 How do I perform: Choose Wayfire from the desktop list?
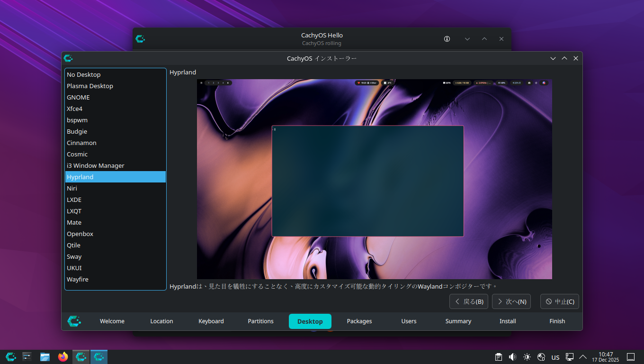[116, 279]
